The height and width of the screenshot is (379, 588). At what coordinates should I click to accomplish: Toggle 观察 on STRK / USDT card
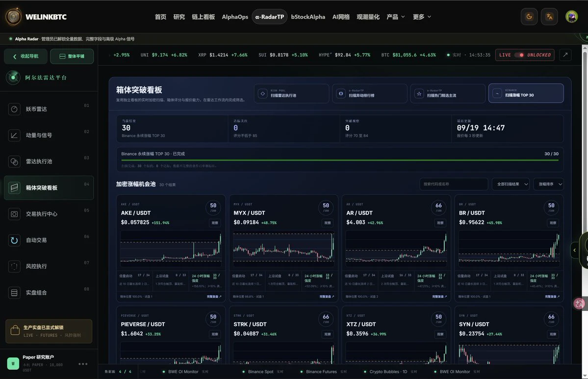(328, 334)
